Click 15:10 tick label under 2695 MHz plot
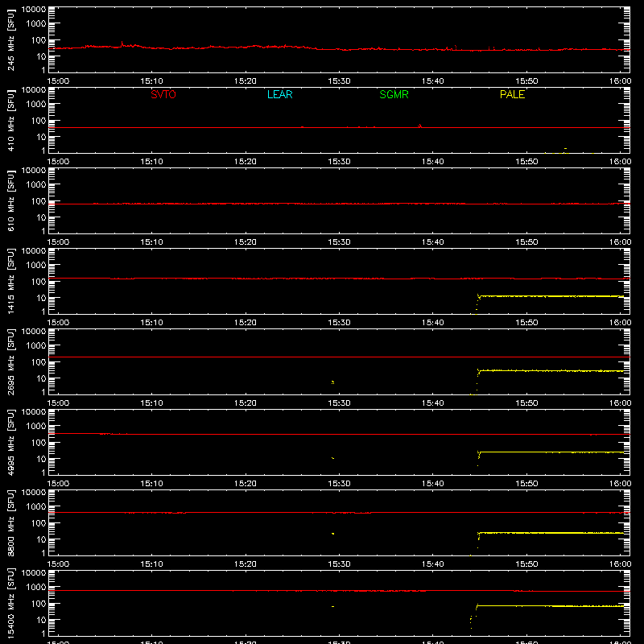 [x=151, y=403]
